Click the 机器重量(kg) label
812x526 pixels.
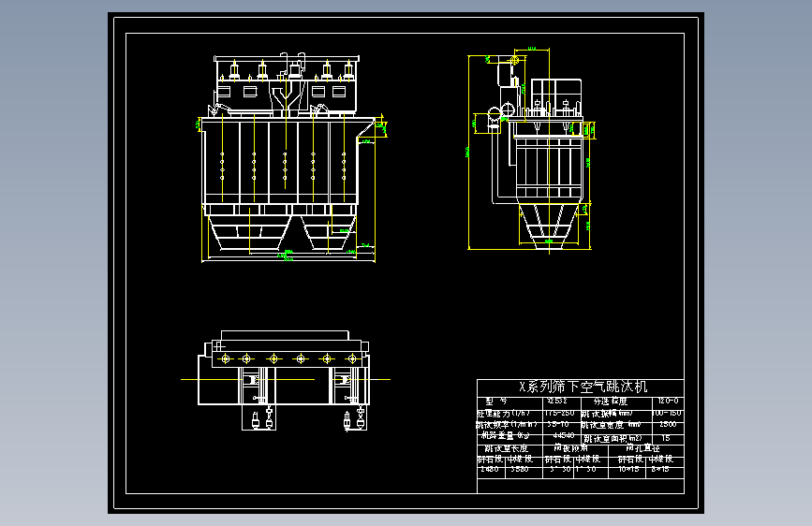(x=505, y=435)
